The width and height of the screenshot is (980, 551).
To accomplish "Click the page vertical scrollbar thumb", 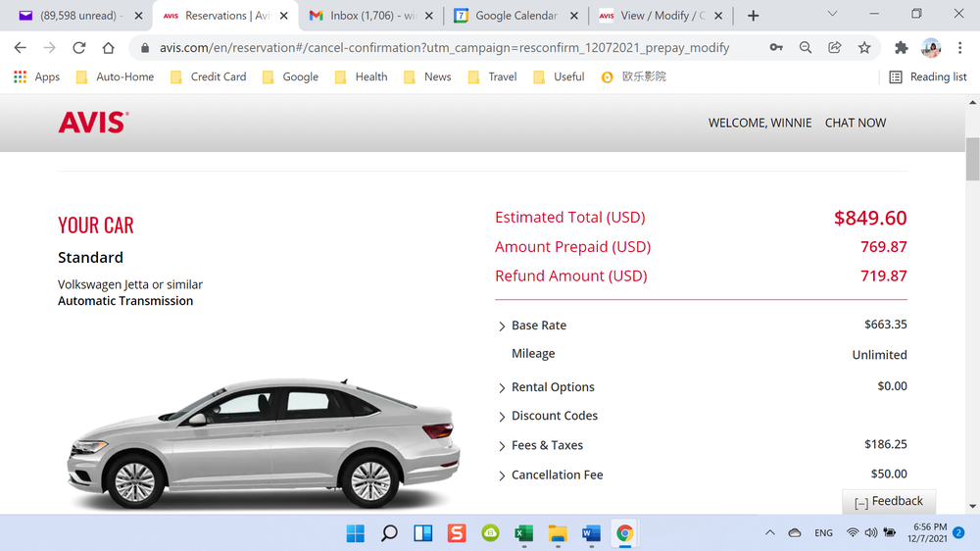I will [x=972, y=159].
